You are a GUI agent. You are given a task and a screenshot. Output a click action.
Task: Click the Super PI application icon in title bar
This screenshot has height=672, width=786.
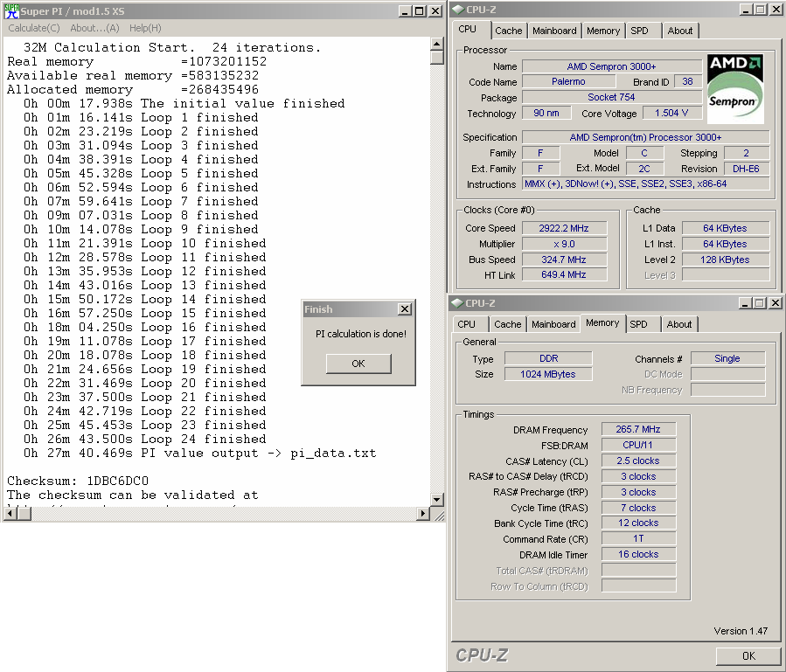pos(11,11)
